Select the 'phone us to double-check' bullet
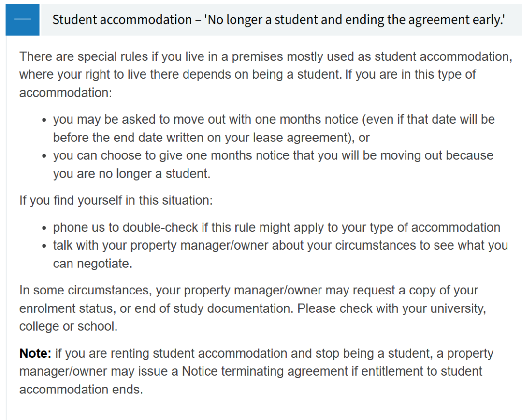522x420 pixels. tap(276, 227)
